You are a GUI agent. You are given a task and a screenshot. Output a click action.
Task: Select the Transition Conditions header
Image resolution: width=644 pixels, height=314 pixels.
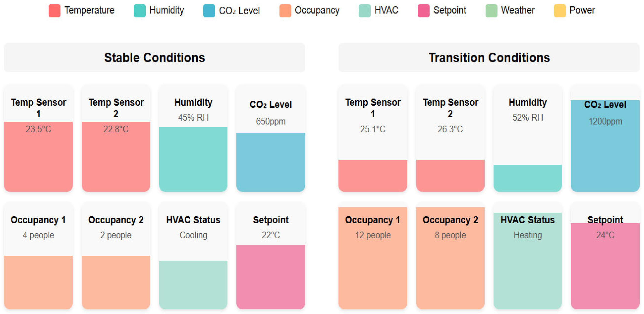coord(489,58)
